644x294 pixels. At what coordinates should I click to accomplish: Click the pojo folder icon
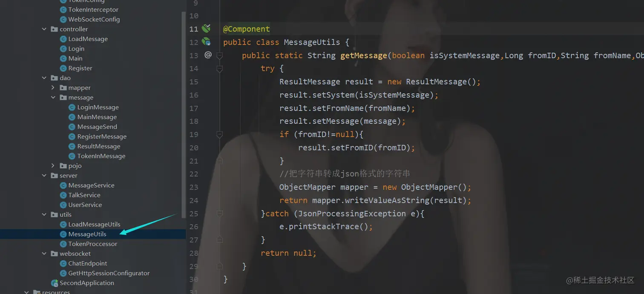pyautogui.click(x=63, y=166)
